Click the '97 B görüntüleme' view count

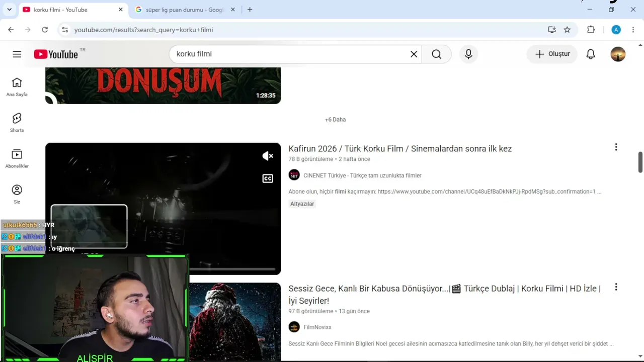coord(311,311)
